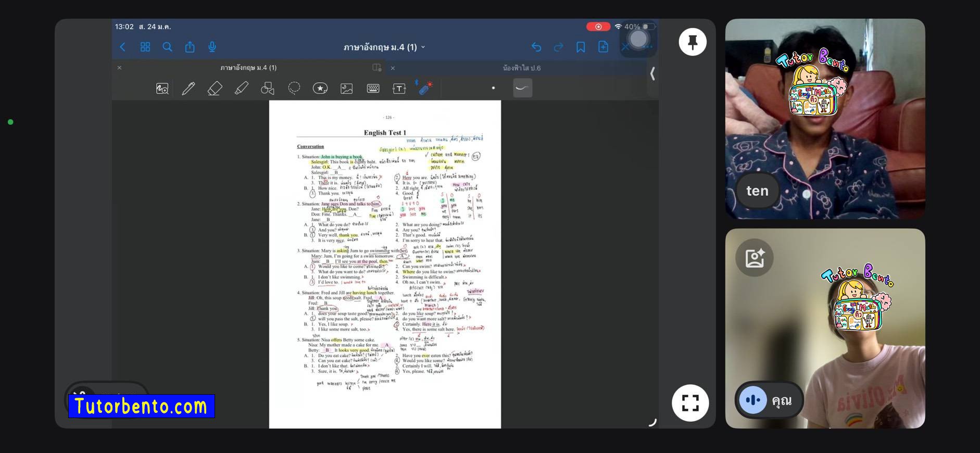Close the ภาษาอังกฤษ ม.4 (1) tab
The height and width of the screenshot is (453, 980).
pyautogui.click(x=119, y=68)
